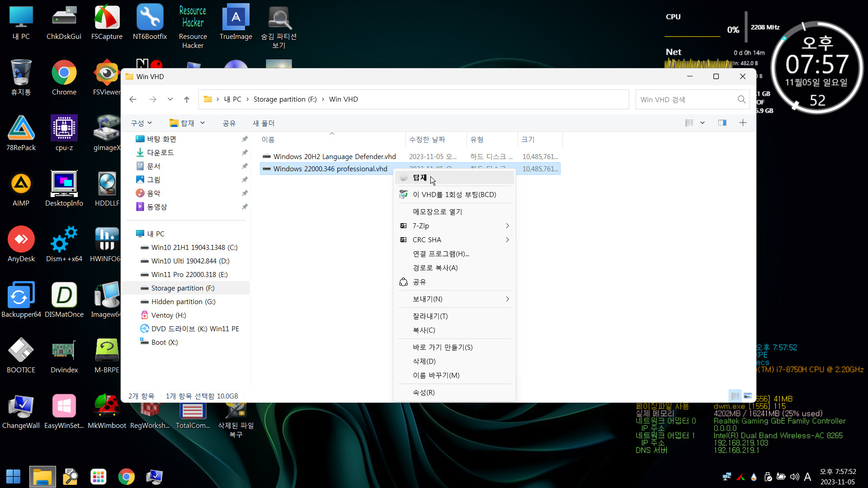This screenshot has width=868, height=488.
Task: Open Resource Hacker desktop icon
Action: [193, 26]
